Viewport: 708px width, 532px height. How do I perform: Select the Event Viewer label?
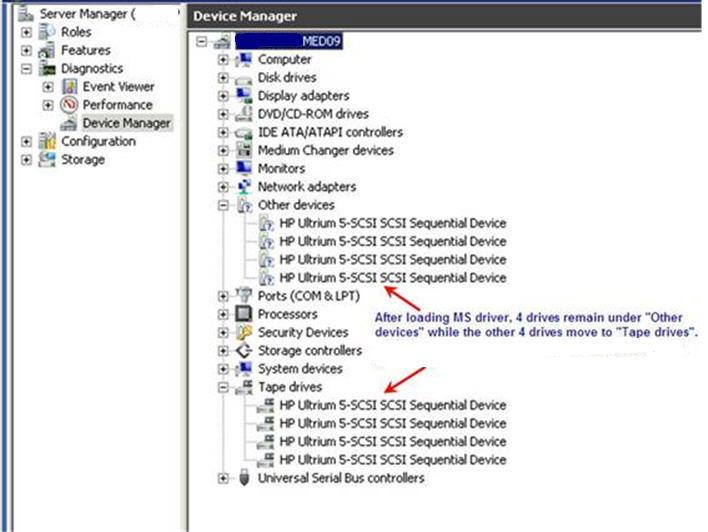coord(118,87)
